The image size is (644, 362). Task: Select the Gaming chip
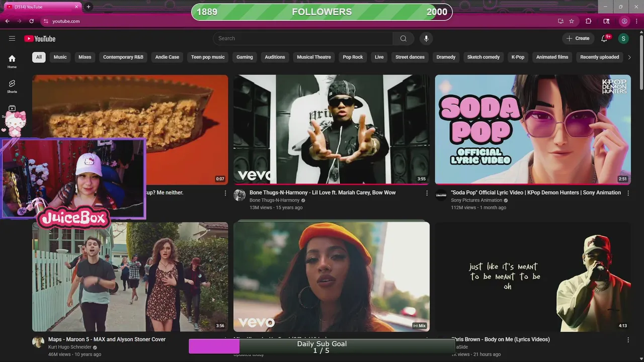click(245, 57)
